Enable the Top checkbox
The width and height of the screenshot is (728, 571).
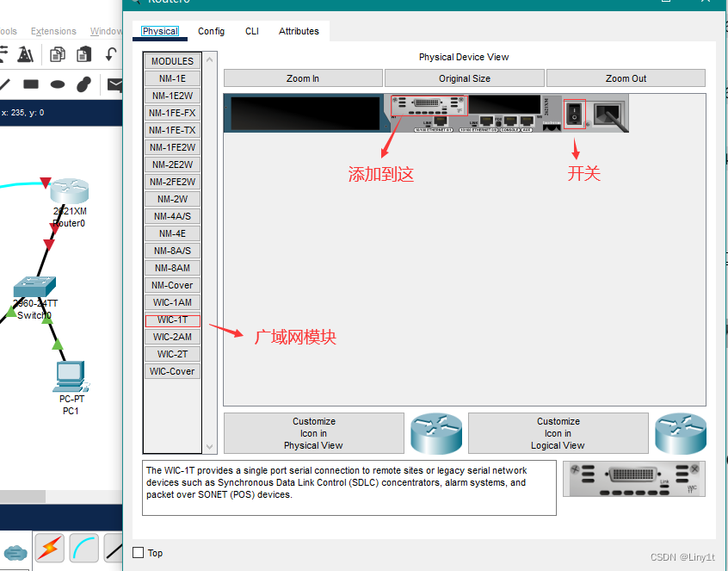pos(138,552)
